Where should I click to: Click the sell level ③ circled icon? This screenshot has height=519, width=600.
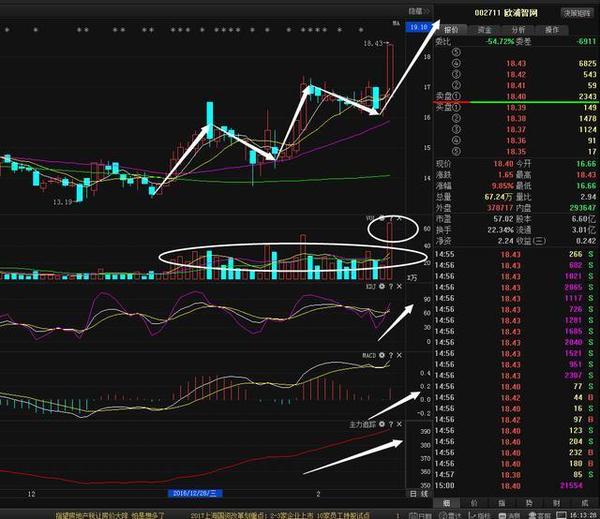pos(456,74)
